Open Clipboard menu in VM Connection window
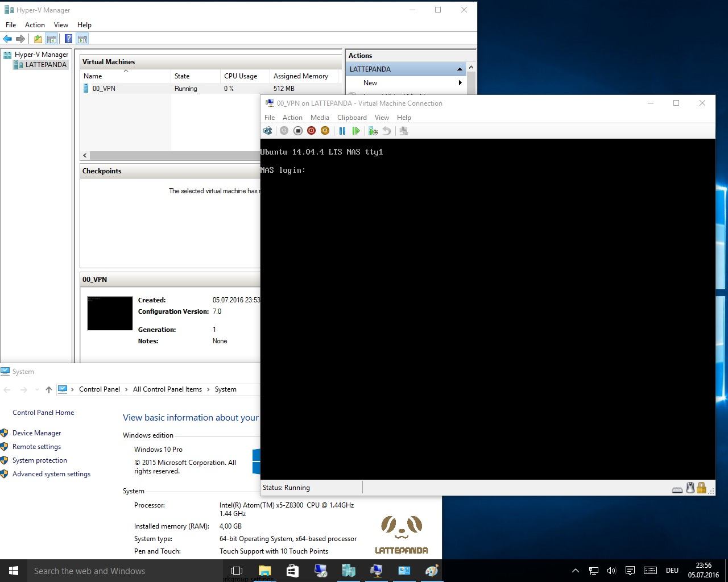Viewport: 728px width, 582px height. (x=352, y=118)
